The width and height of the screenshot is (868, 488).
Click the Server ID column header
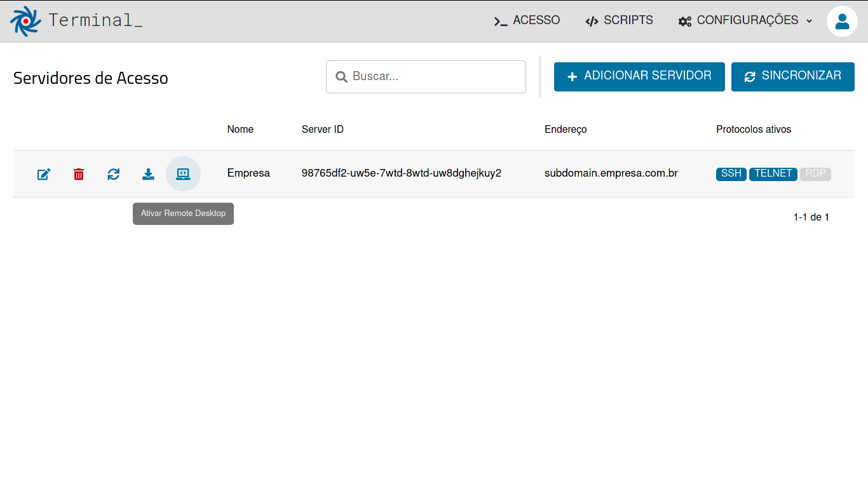click(x=323, y=130)
